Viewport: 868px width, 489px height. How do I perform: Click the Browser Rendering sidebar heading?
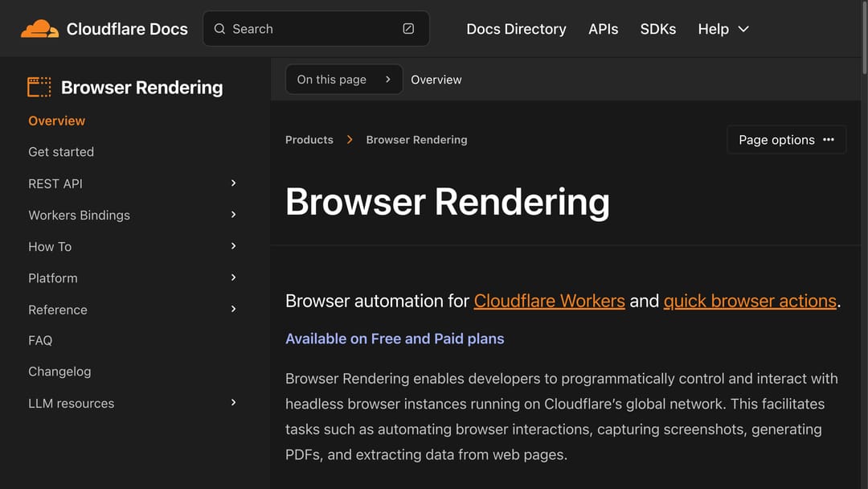(141, 88)
